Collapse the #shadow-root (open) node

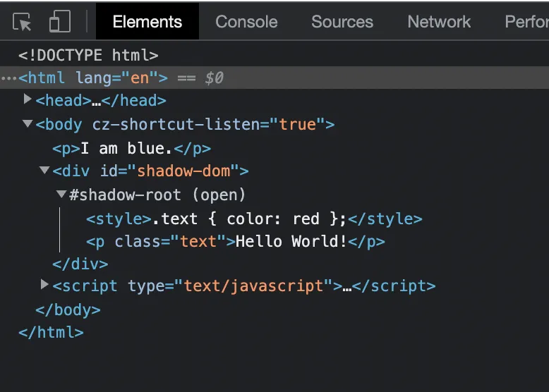pos(61,194)
